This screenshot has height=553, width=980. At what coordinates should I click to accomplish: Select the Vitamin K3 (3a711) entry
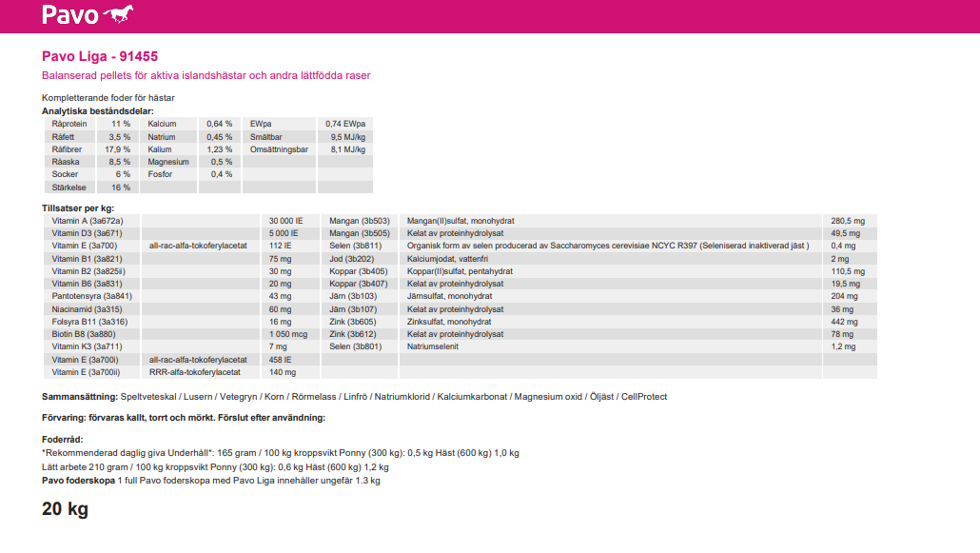click(87, 346)
